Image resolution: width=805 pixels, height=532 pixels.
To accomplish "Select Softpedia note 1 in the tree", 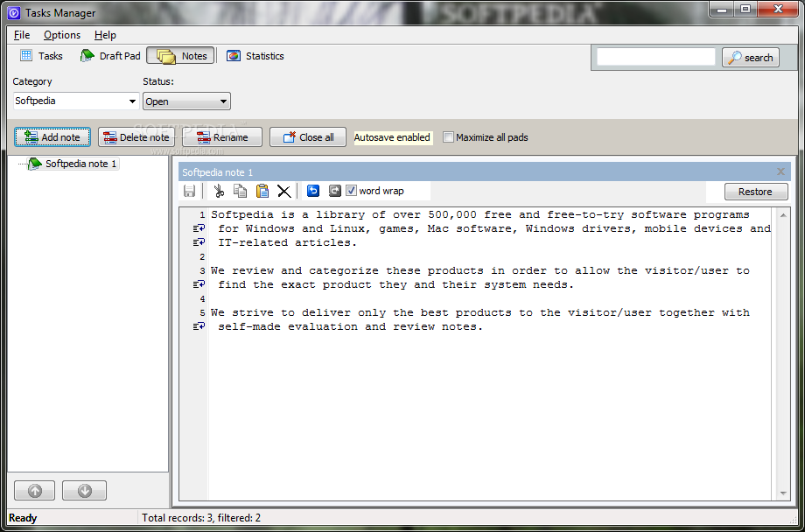I will point(80,164).
